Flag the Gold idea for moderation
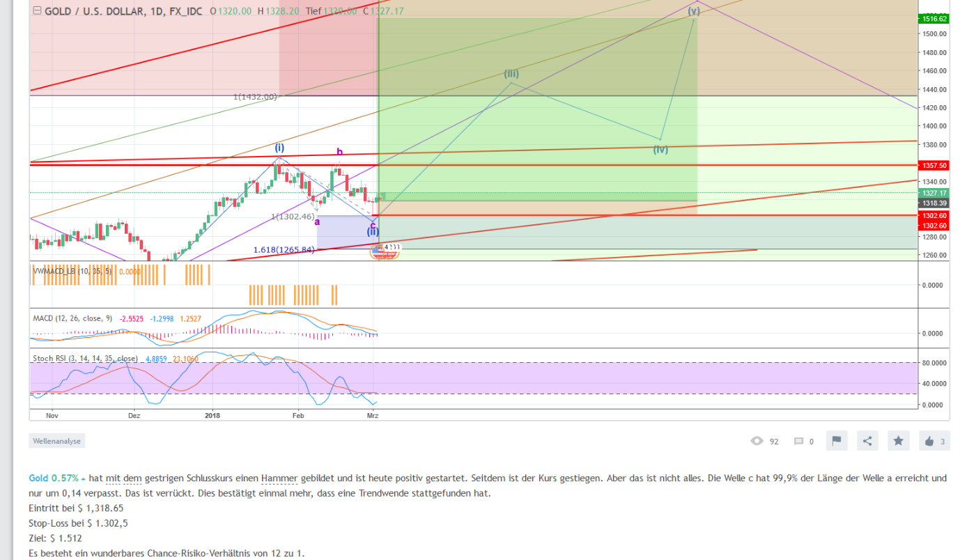This screenshot has width=960, height=560. pyautogui.click(x=836, y=440)
